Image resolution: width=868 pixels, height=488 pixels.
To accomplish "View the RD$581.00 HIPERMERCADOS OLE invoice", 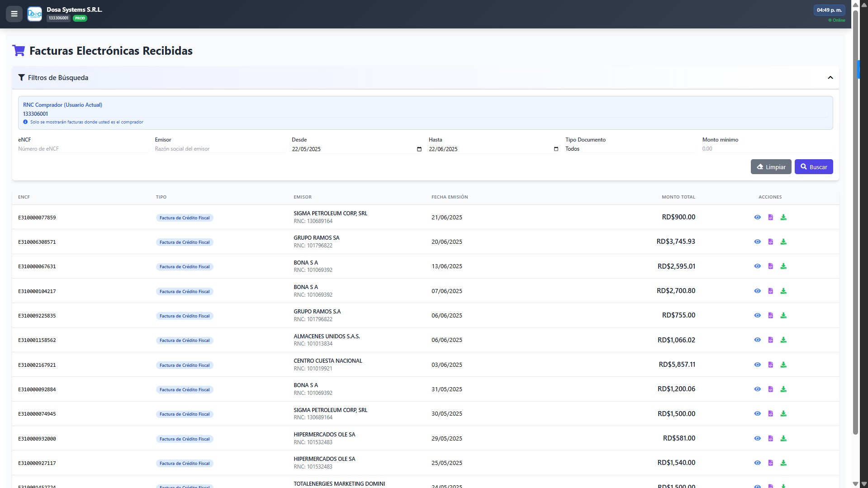I will click(757, 439).
